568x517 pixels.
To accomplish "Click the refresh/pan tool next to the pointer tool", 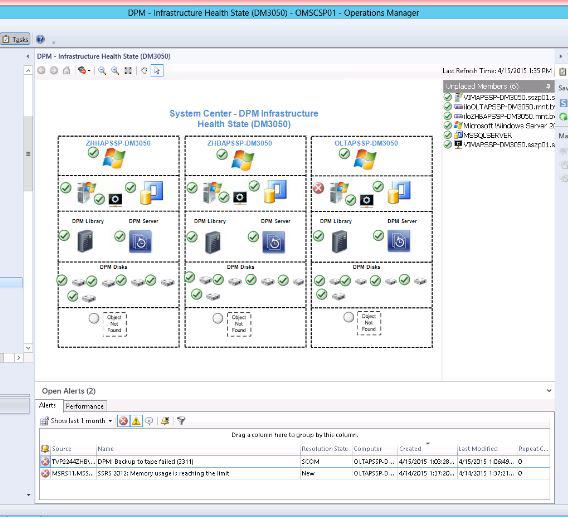I will [x=144, y=71].
